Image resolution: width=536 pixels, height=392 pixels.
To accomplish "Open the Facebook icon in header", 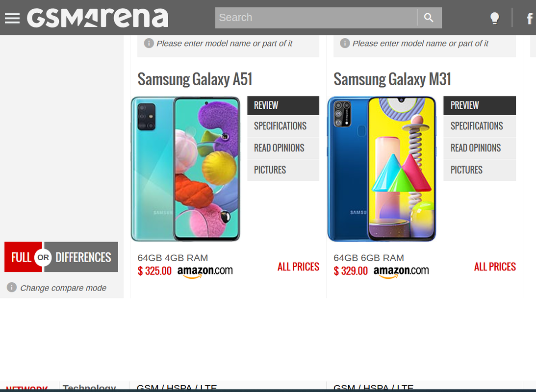I will pyautogui.click(x=530, y=18).
